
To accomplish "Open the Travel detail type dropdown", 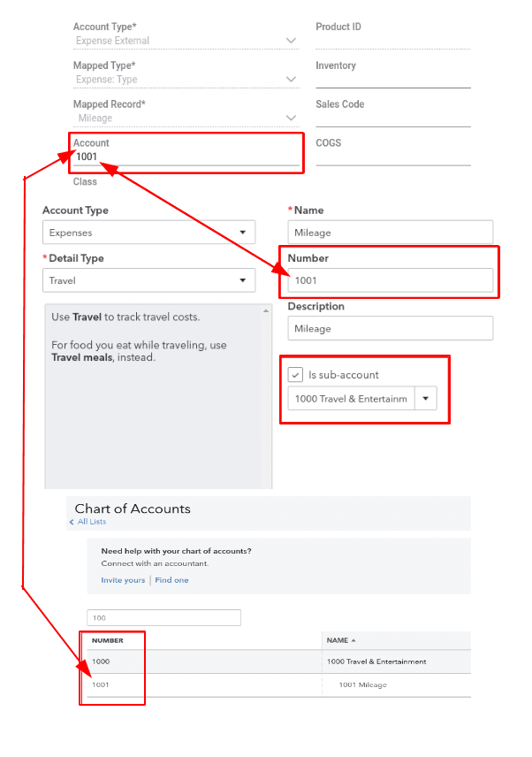I will click(148, 280).
